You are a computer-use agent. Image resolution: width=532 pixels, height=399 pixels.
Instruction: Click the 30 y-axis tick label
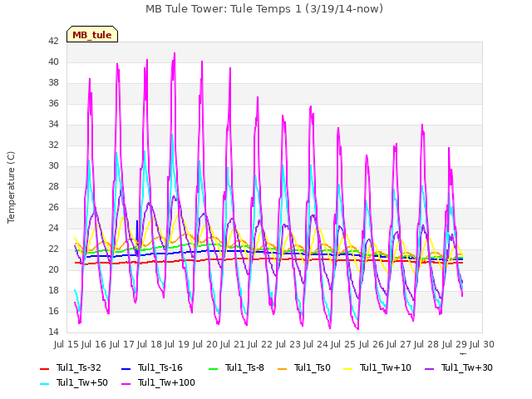point(53,166)
